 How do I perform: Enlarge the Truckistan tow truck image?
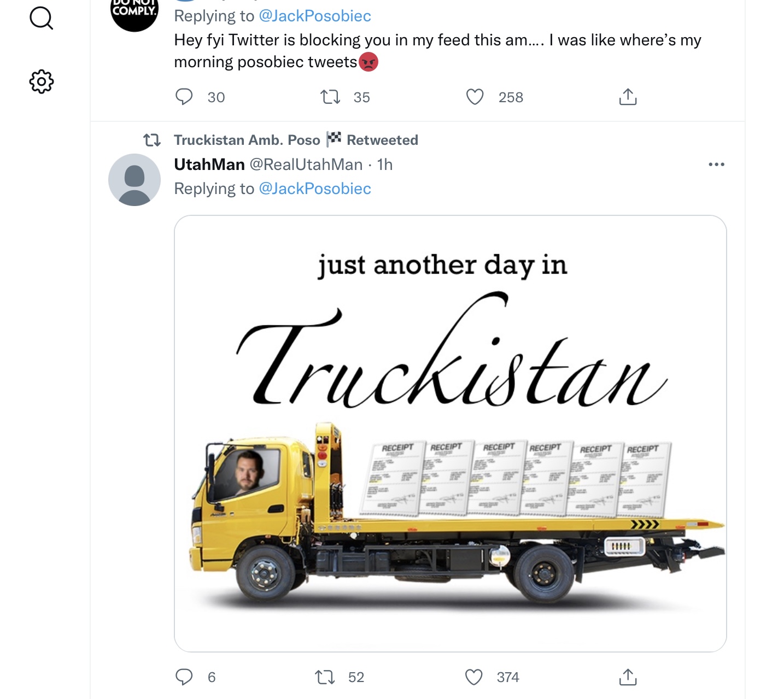[x=450, y=433]
